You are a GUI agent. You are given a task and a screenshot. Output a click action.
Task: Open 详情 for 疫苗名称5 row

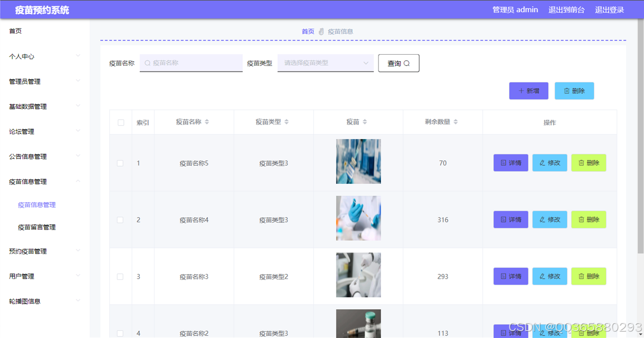[511, 163]
